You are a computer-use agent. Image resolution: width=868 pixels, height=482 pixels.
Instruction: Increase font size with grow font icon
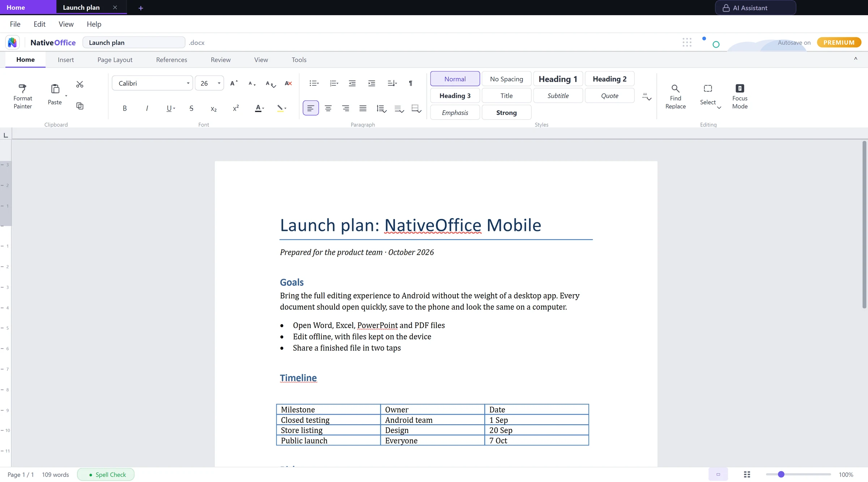[x=234, y=83]
